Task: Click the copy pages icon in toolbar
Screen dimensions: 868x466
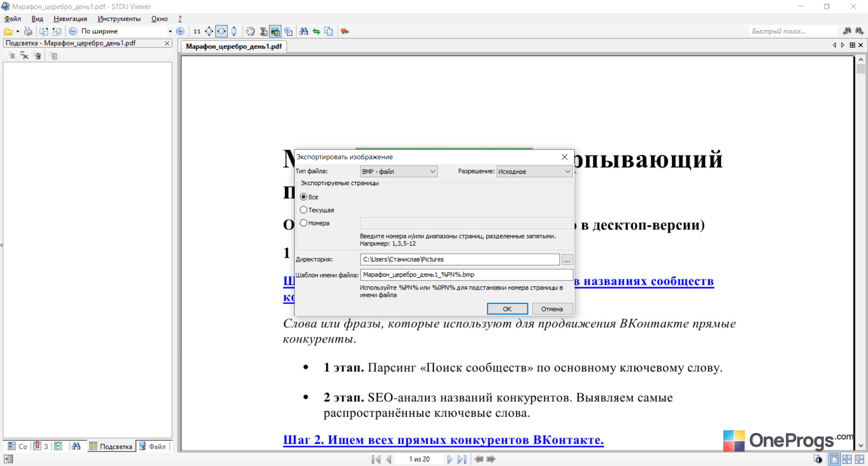Action: (329, 31)
